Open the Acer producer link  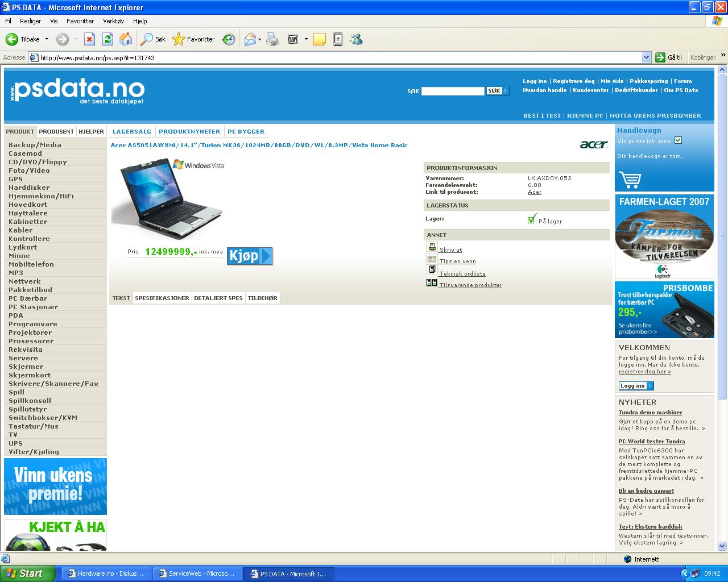tap(535, 192)
